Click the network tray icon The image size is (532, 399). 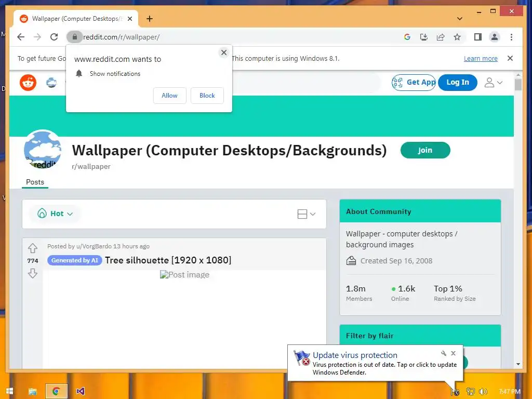[471, 392]
